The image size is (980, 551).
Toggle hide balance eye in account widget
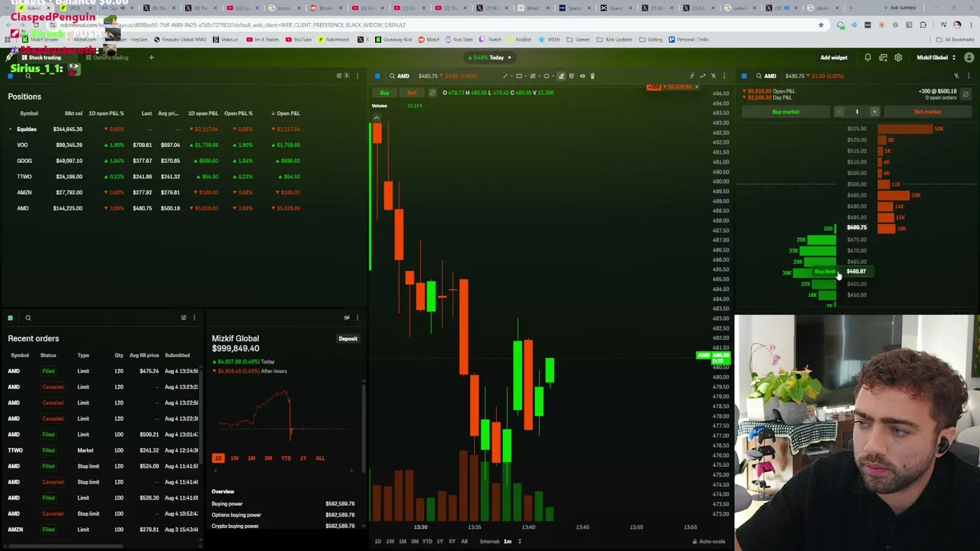(x=347, y=318)
